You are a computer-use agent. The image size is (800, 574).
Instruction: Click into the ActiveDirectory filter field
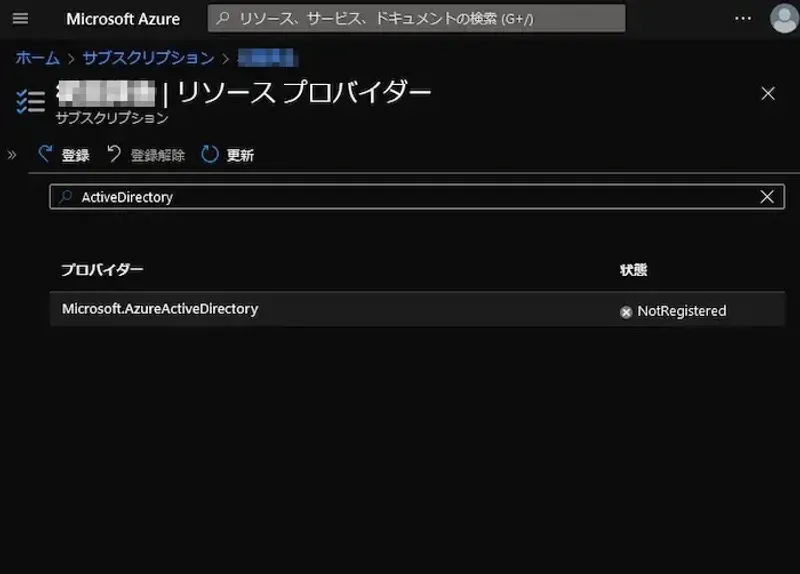coord(417,197)
